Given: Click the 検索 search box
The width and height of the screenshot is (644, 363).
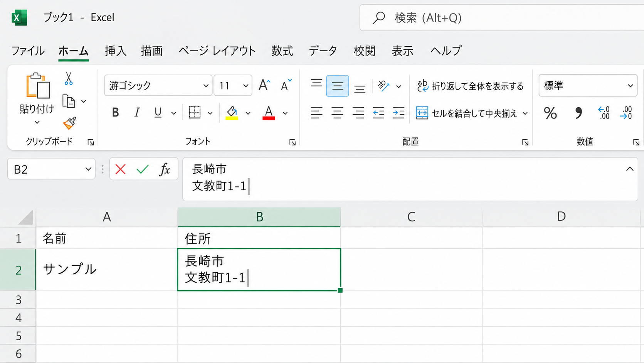Looking at the screenshot, I should [502, 18].
